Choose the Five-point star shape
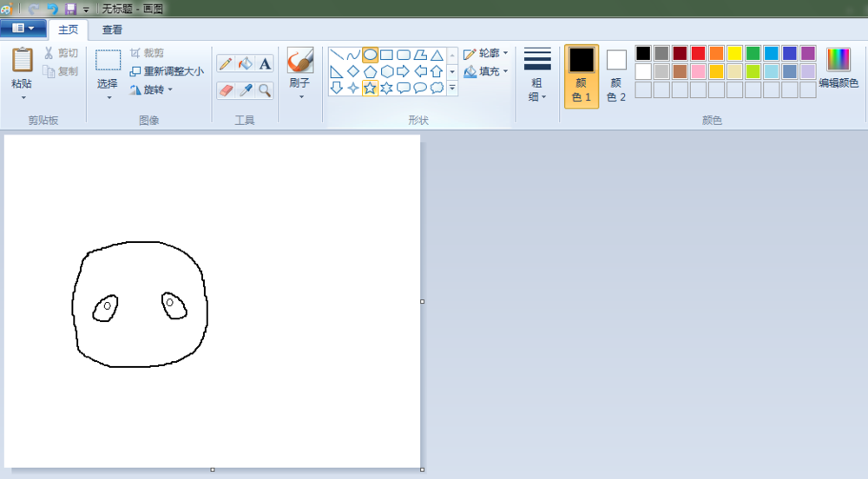The height and width of the screenshot is (479, 868). (370, 88)
